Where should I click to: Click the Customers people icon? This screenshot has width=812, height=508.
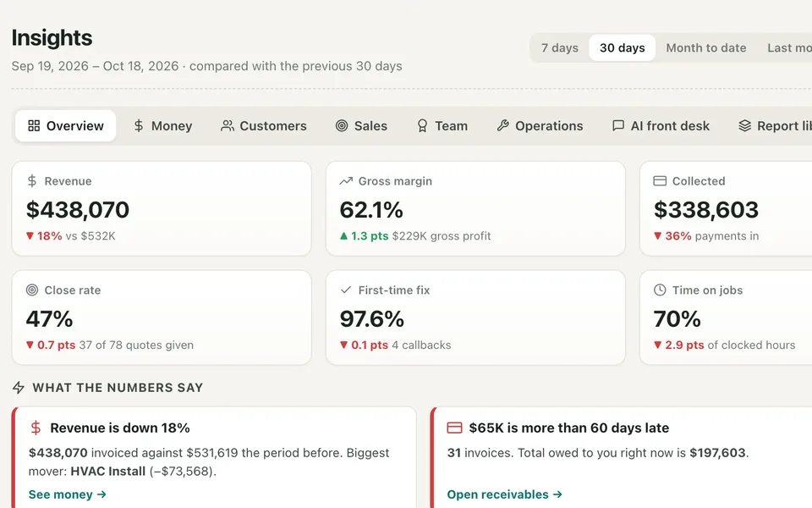[227, 126]
